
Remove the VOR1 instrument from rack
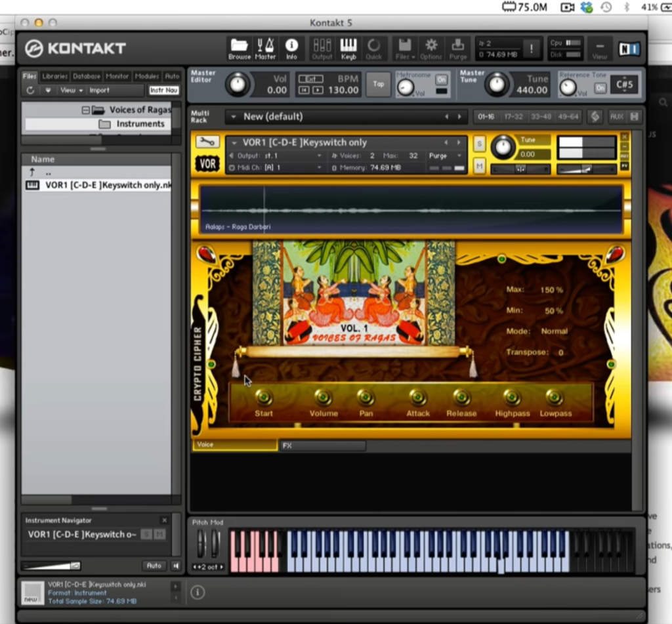click(x=625, y=136)
